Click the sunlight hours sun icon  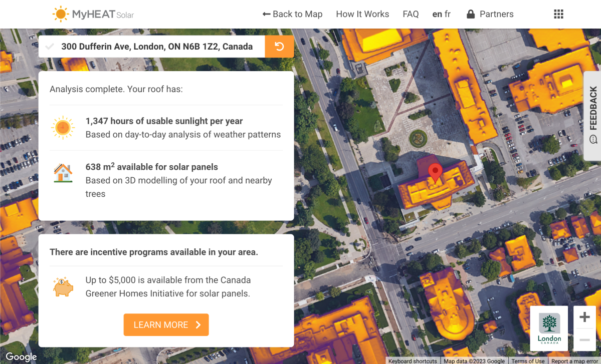(x=63, y=129)
